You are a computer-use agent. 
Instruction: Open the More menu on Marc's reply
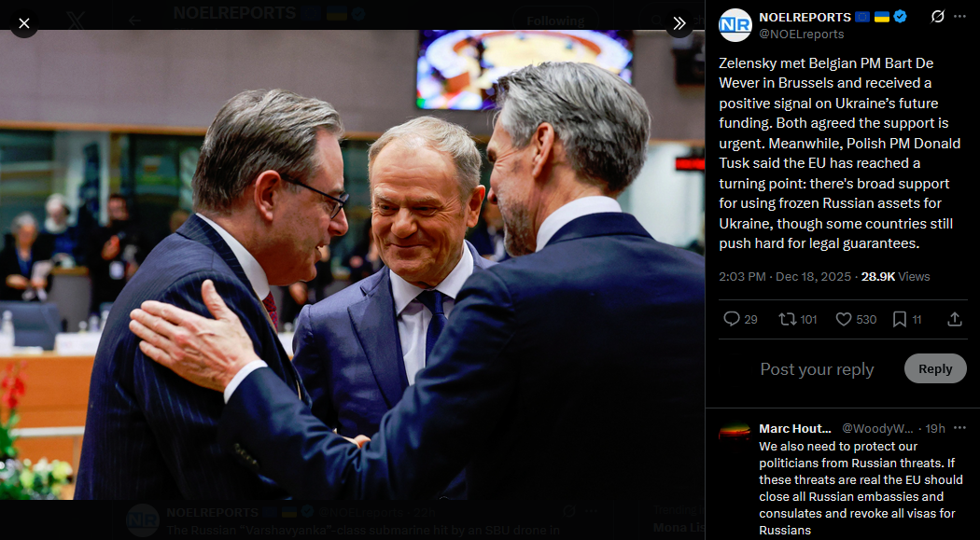coord(960,428)
